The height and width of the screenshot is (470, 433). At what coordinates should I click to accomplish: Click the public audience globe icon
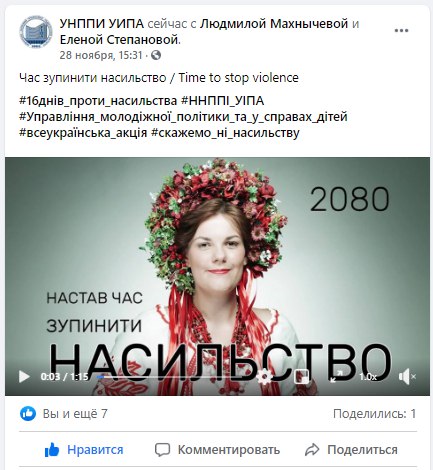coord(156,55)
